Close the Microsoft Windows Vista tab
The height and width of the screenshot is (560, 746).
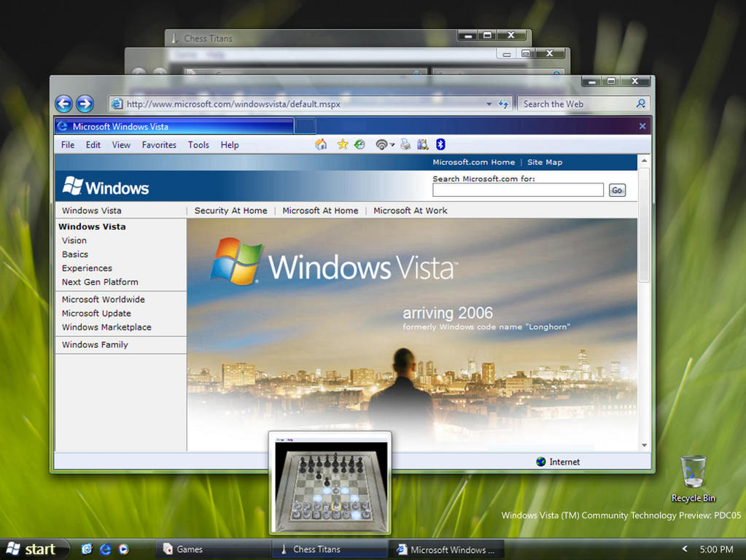click(642, 126)
